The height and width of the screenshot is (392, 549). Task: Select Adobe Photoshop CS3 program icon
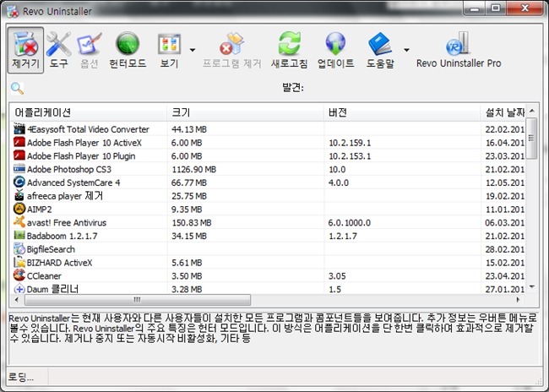pos(19,169)
